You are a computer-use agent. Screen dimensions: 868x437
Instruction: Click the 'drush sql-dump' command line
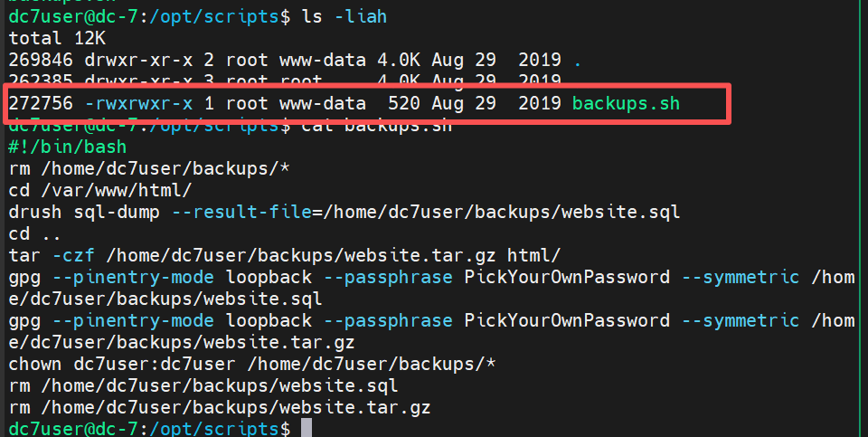tap(344, 212)
